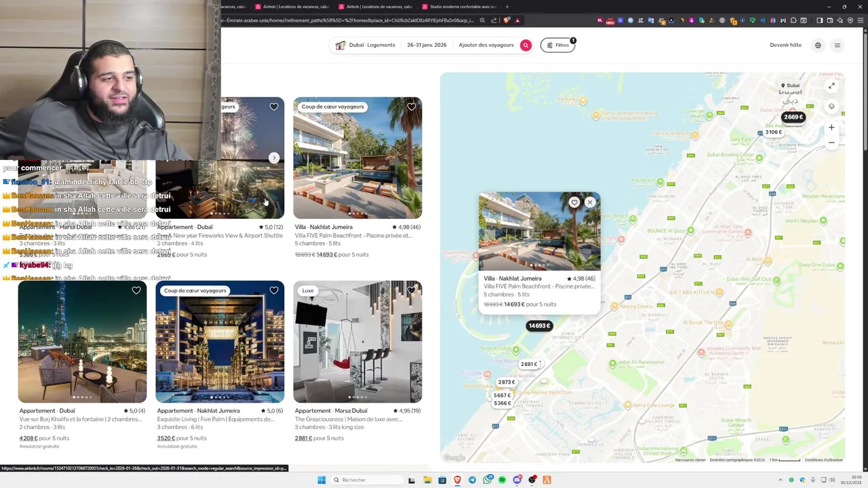Favorite the Villa FIVE Palm Beachfront listing
Screen dimensions: 868x488
[x=412, y=106]
